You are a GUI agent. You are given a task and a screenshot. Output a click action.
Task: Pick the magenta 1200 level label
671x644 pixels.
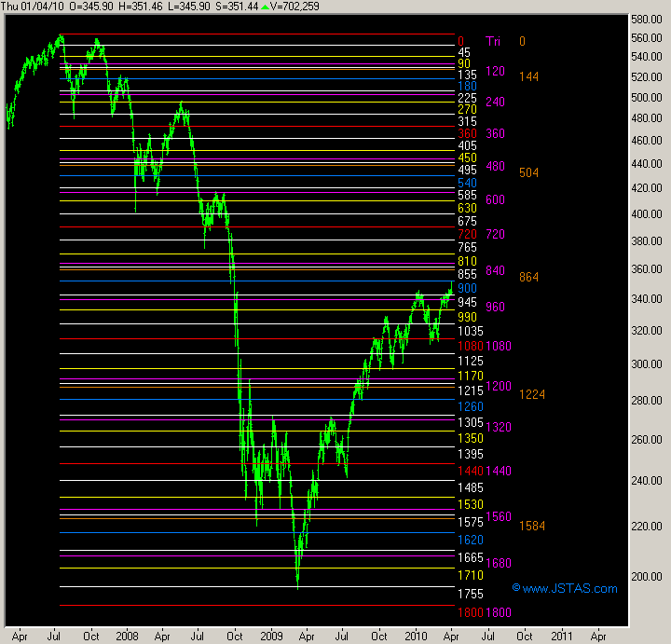(x=499, y=386)
